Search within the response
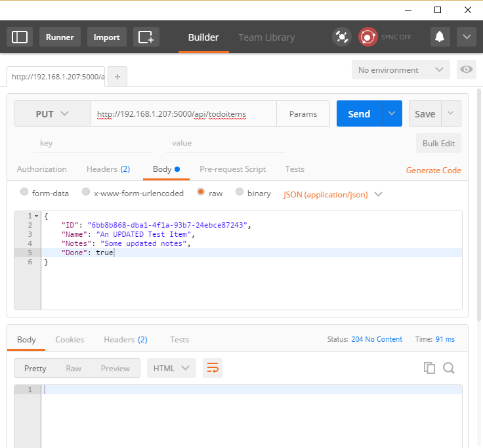This screenshot has width=483, height=448. (x=449, y=368)
